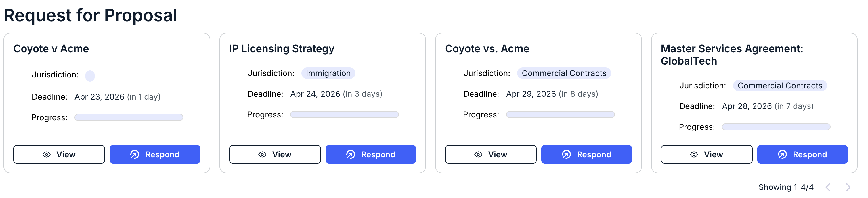
Task: Click eye icon on Master Services Agreement card
Action: click(694, 154)
